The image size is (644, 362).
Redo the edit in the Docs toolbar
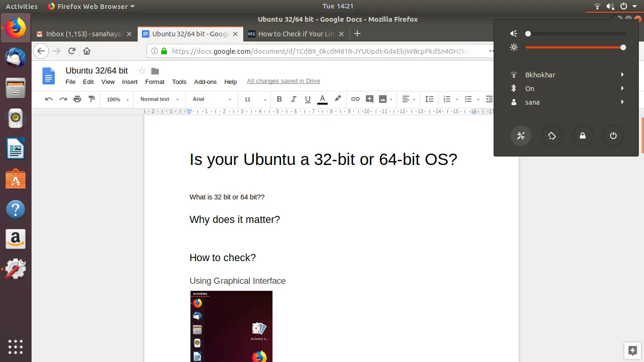[x=63, y=99]
